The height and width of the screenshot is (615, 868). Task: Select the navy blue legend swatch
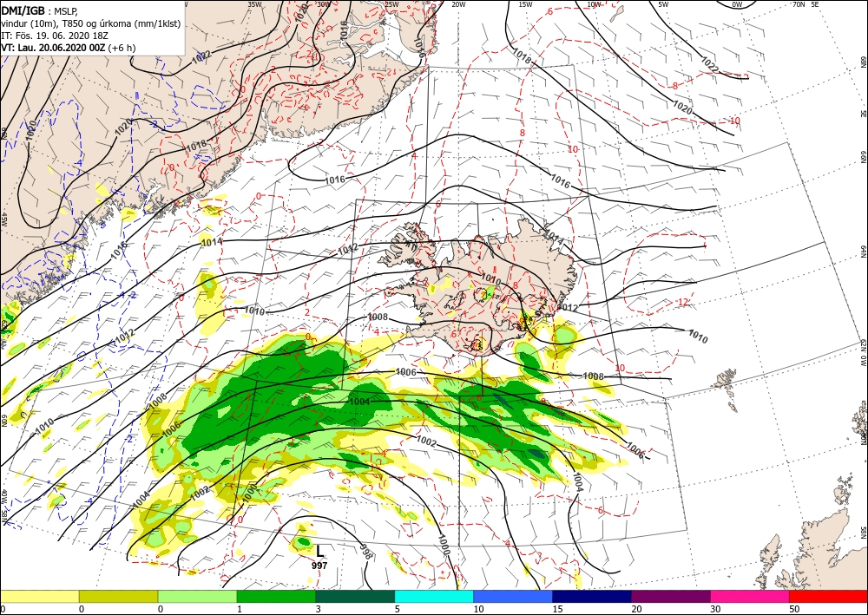[x=592, y=596]
